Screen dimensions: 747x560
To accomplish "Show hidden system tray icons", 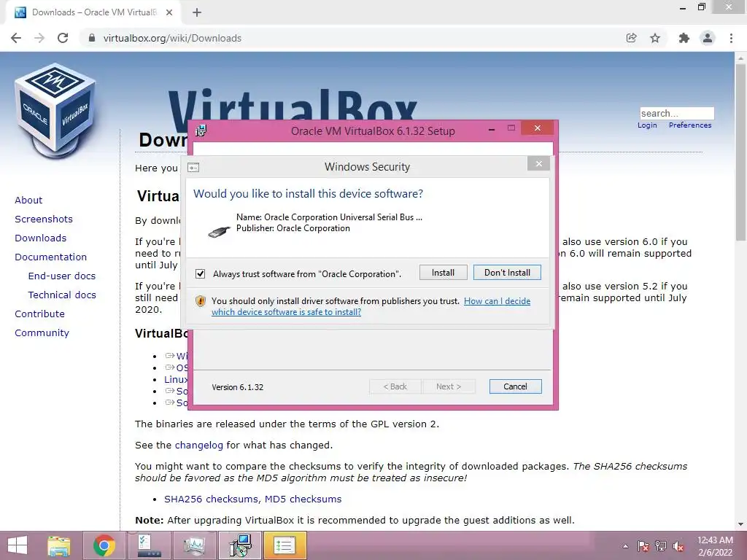I will pyautogui.click(x=625, y=546).
